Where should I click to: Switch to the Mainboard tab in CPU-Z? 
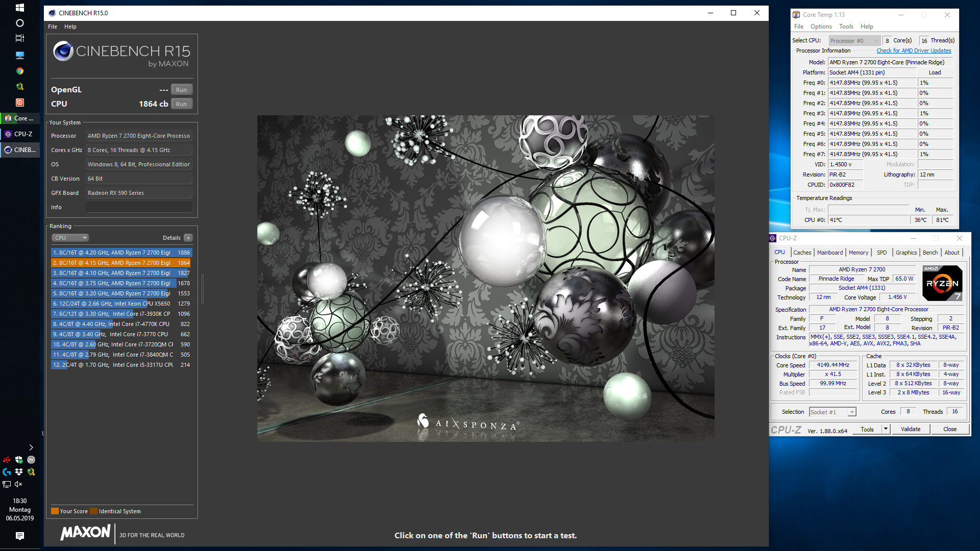point(829,253)
